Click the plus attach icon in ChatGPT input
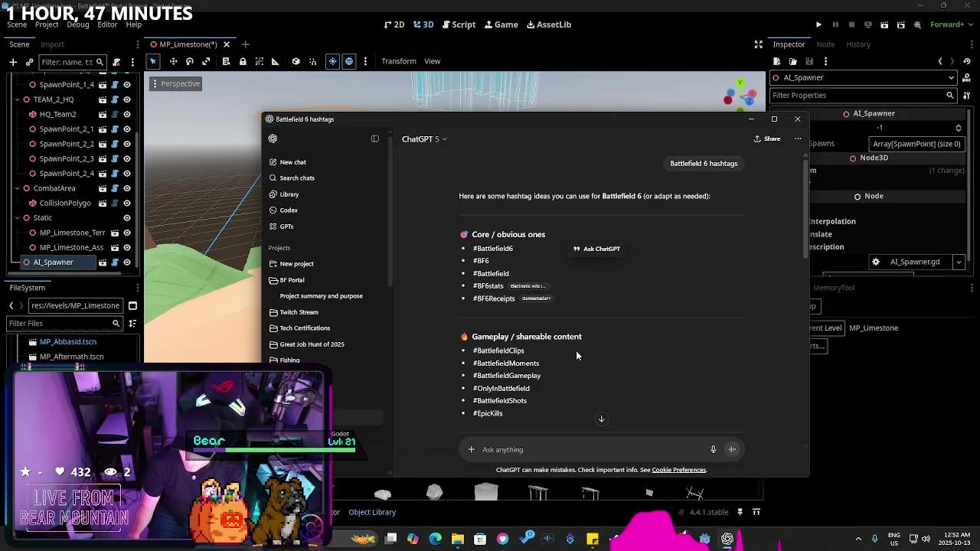The width and height of the screenshot is (980, 551). coord(472,450)
